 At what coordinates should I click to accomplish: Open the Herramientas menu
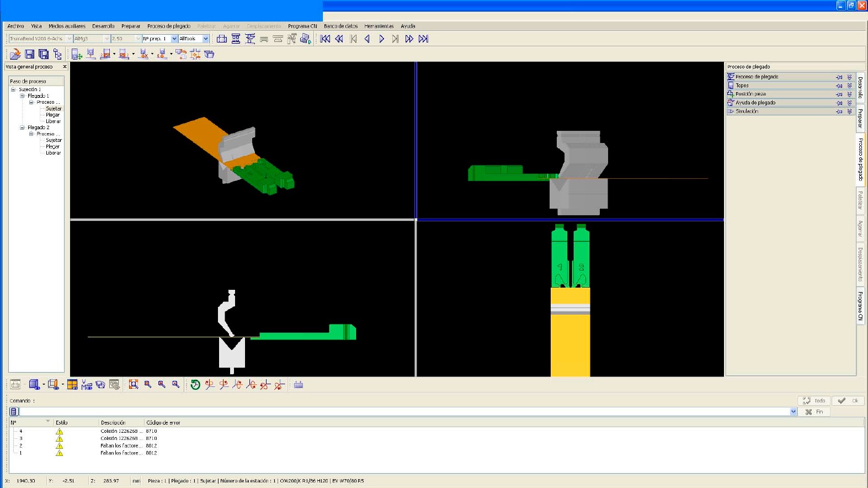[379, 26]
